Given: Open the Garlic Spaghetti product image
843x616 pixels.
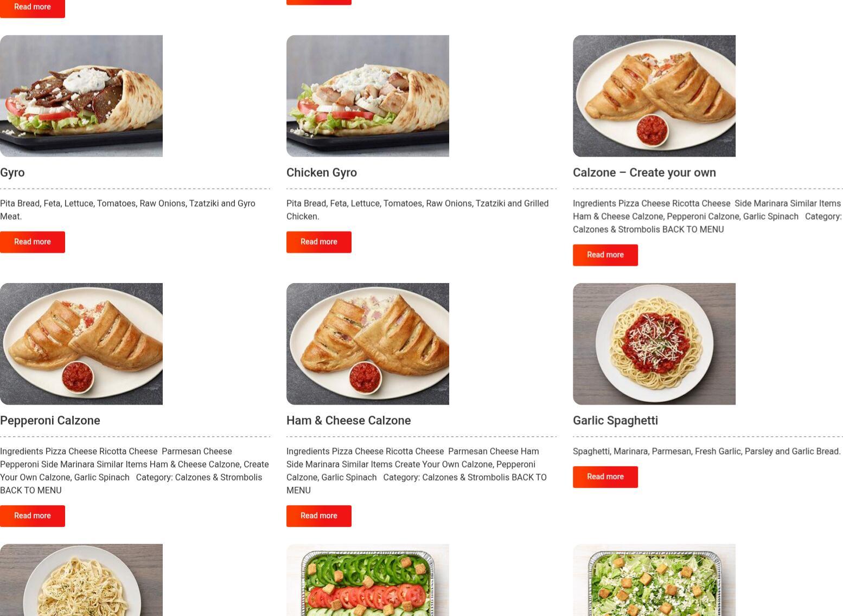Looking at the screenshot, I should click(x=654, y=344).
